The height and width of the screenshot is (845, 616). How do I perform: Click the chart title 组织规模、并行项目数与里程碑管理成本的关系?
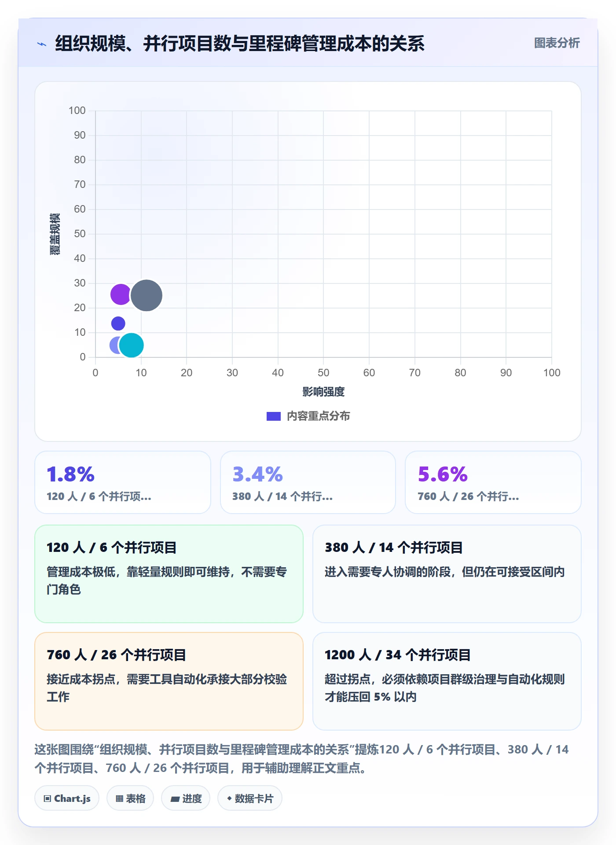click(x=240, y=44)
